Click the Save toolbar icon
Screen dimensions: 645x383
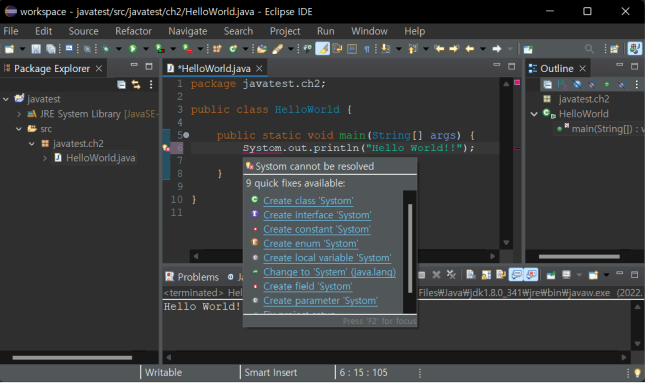click(x=36, y=49)
